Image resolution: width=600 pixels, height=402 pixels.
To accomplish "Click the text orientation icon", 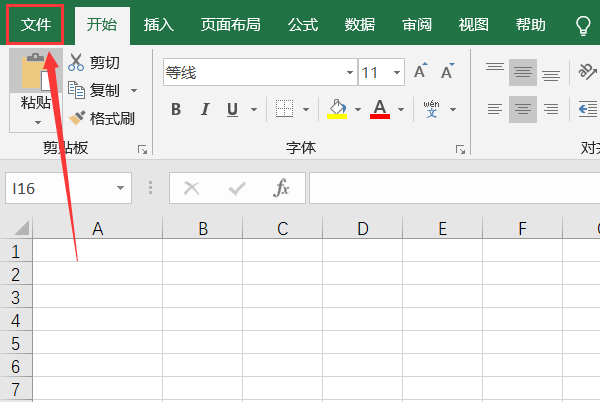I will (x=587, y=72).
